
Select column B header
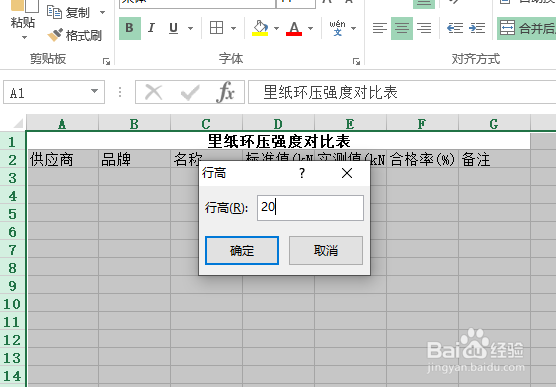[134, 123]
